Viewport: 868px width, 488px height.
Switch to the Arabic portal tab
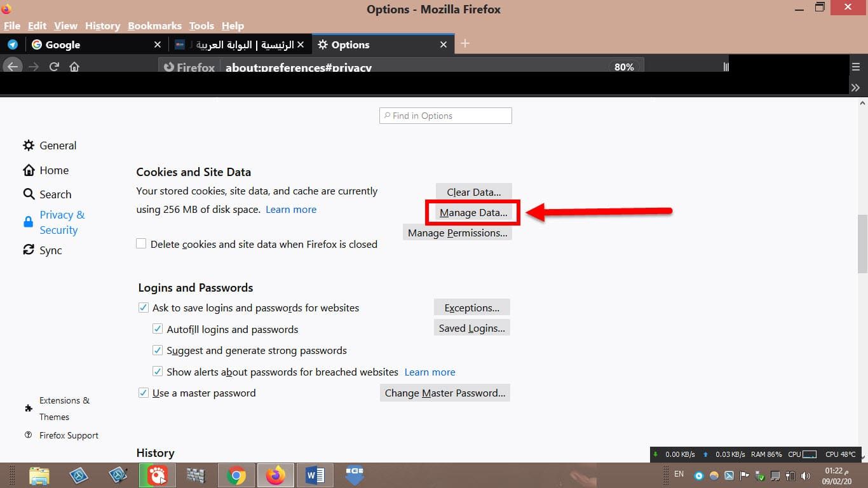[x=240, y=44]
